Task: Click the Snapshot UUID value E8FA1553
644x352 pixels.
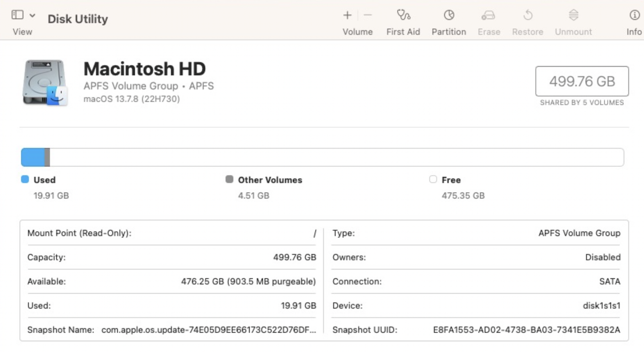Action: [527, 330]
